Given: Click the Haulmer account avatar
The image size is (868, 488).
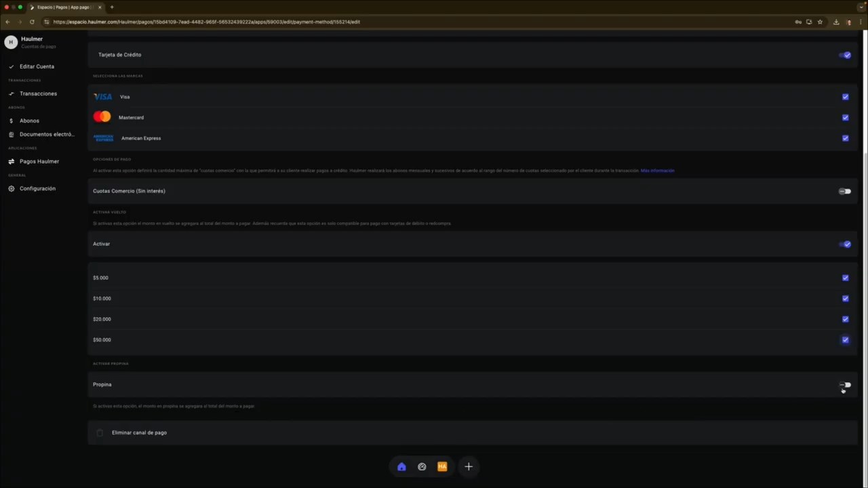Looking at the screenshot, I should tap(10, 42).
